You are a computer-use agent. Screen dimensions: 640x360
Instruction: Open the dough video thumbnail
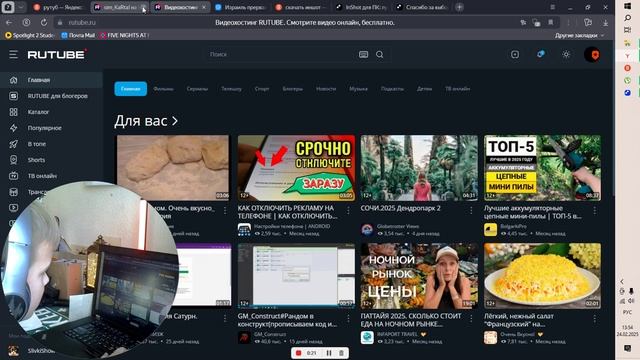click(173, 167)
